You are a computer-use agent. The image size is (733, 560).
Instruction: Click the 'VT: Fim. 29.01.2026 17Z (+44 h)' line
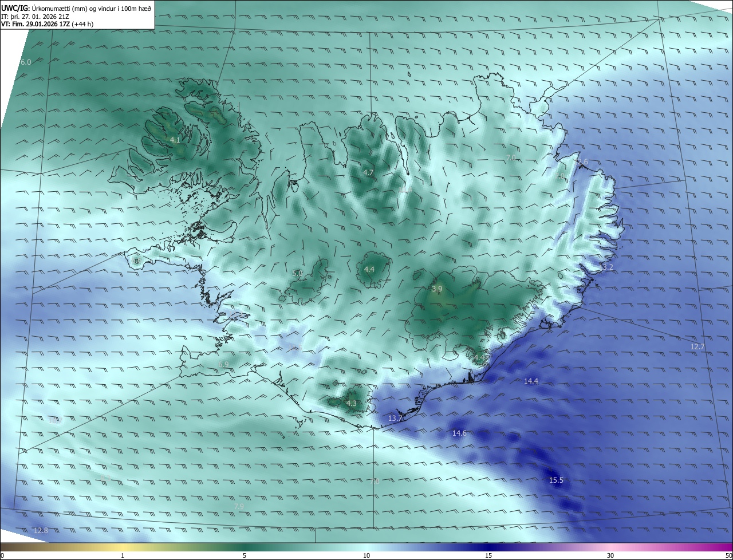(48, 24)
